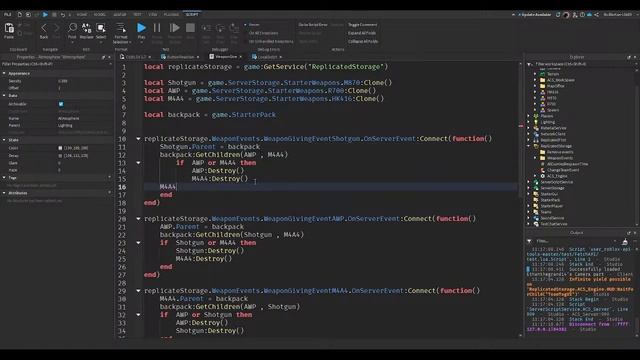Select SoundService in Explorer

tap(552, 218)
